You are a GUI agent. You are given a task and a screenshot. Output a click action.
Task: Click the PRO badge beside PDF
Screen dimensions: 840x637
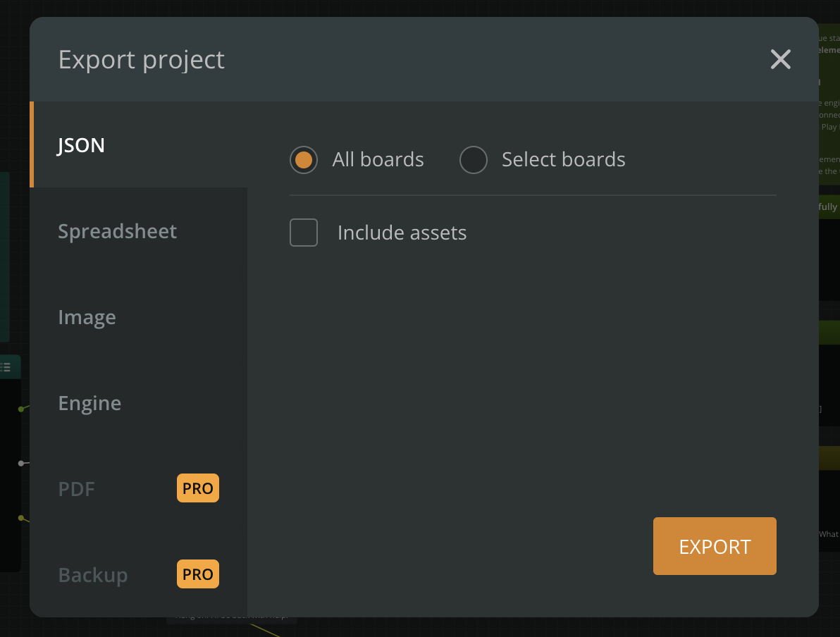tap(197, 488)
